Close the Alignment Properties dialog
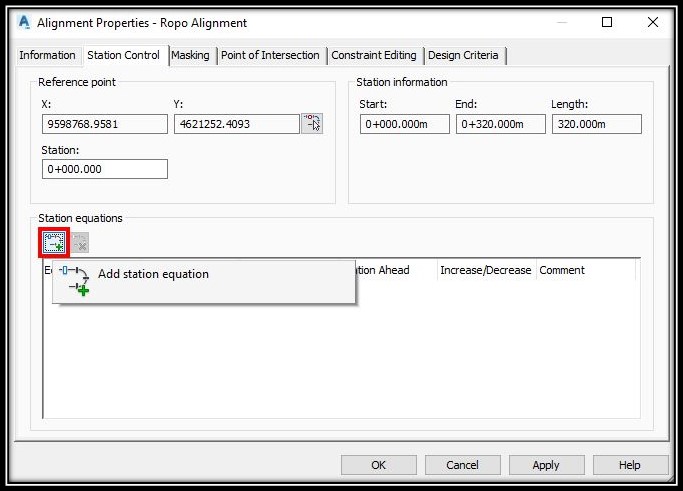The image size is (683, 491). (653, 22)
